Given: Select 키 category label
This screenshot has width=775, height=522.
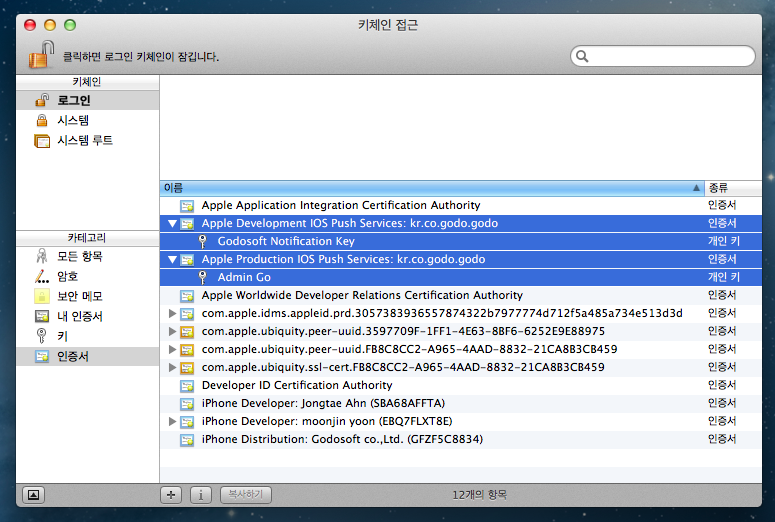Looking at the screenshot, I should [x=62, y=336].
